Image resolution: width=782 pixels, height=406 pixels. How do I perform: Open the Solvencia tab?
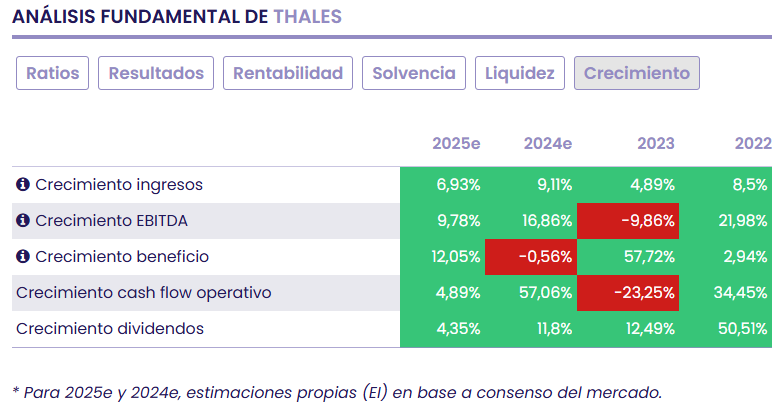[414, 73]
